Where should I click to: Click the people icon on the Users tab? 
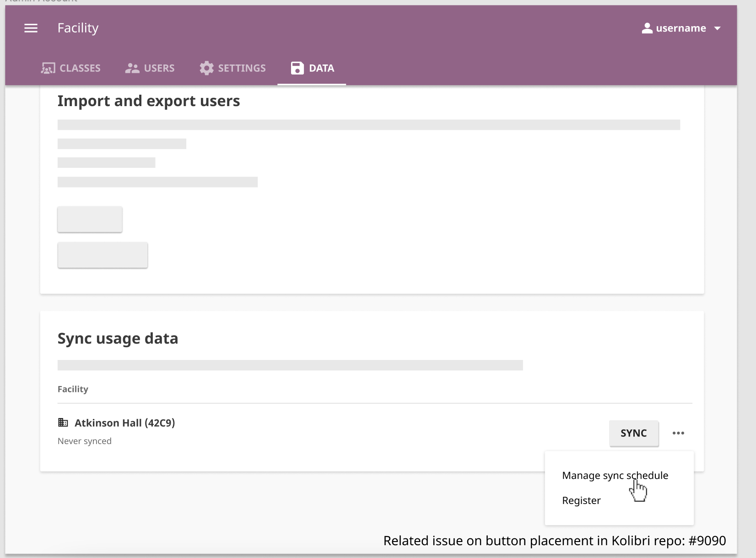[x=132, y=68]
